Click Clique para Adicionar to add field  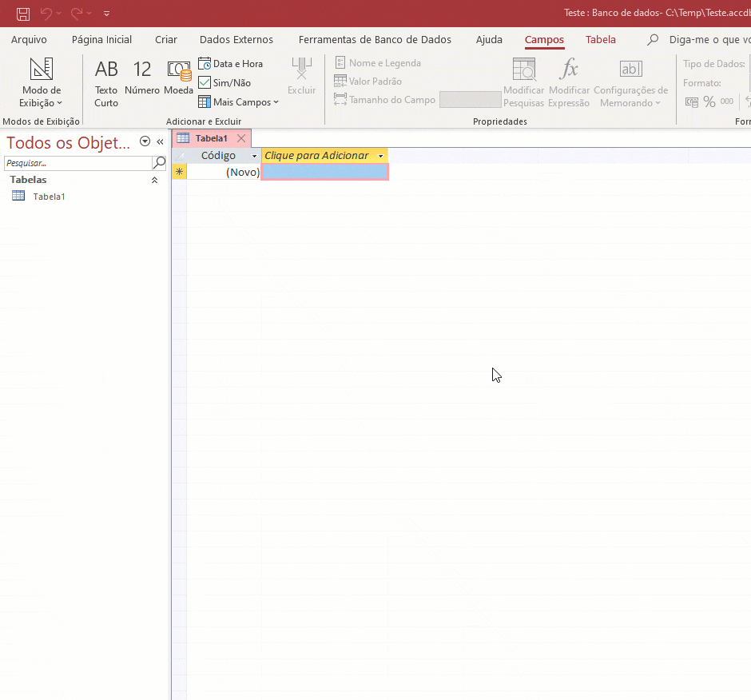click(318, 155)
